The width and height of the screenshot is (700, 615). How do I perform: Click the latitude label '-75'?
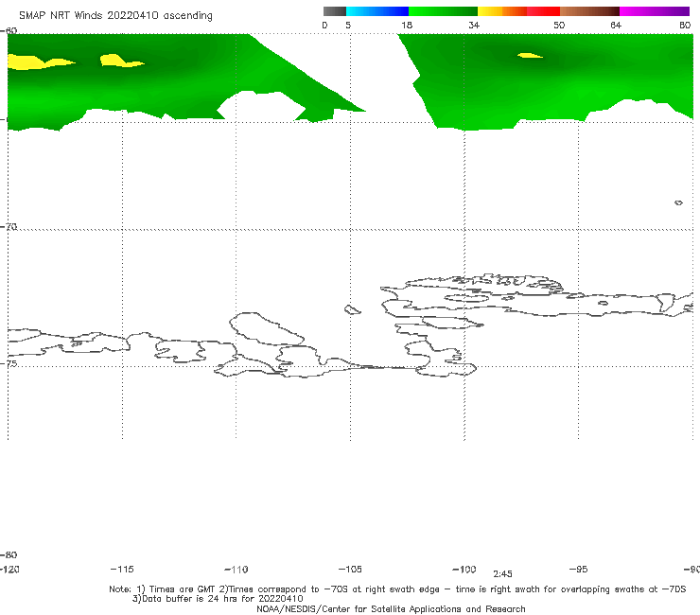click(9, 363)
